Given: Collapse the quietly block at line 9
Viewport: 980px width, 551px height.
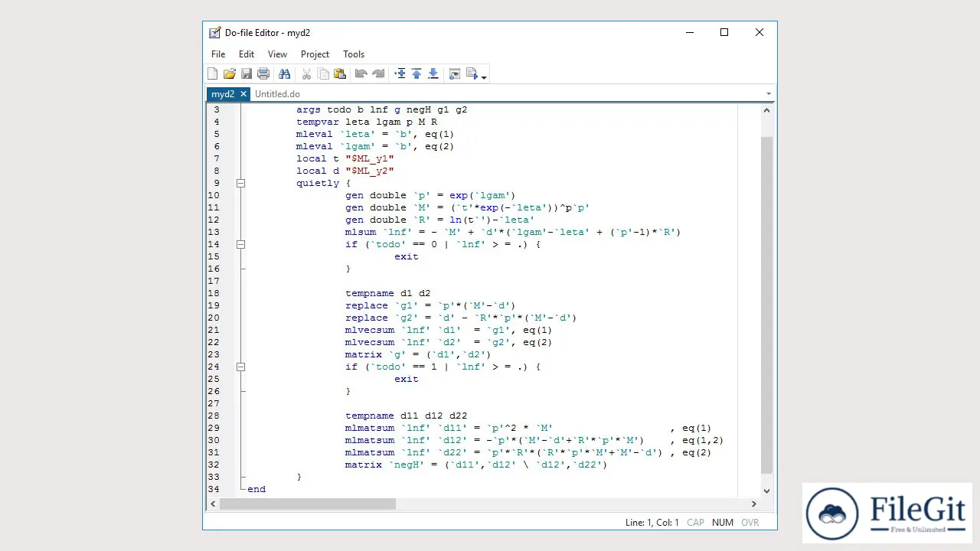Looking at the screenshot, I should [240, 183].
